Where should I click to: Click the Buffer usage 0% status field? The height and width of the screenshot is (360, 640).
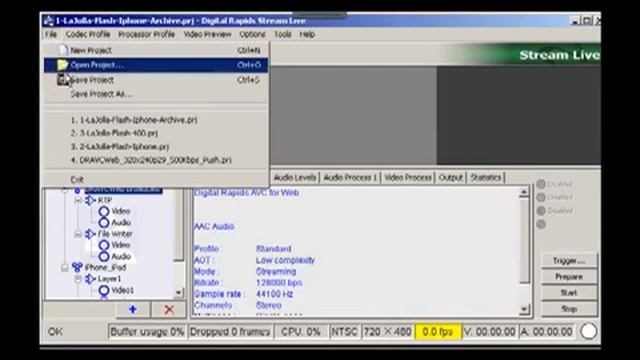147,332
